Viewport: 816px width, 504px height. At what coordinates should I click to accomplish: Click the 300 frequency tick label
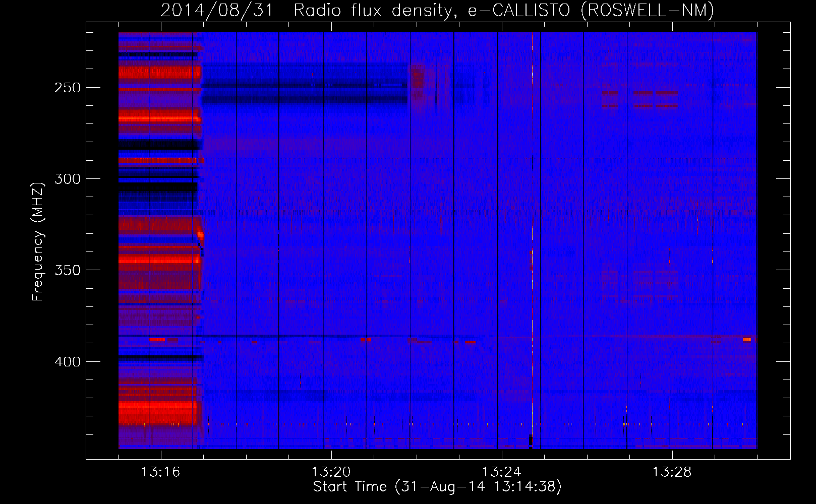point(68,179)
